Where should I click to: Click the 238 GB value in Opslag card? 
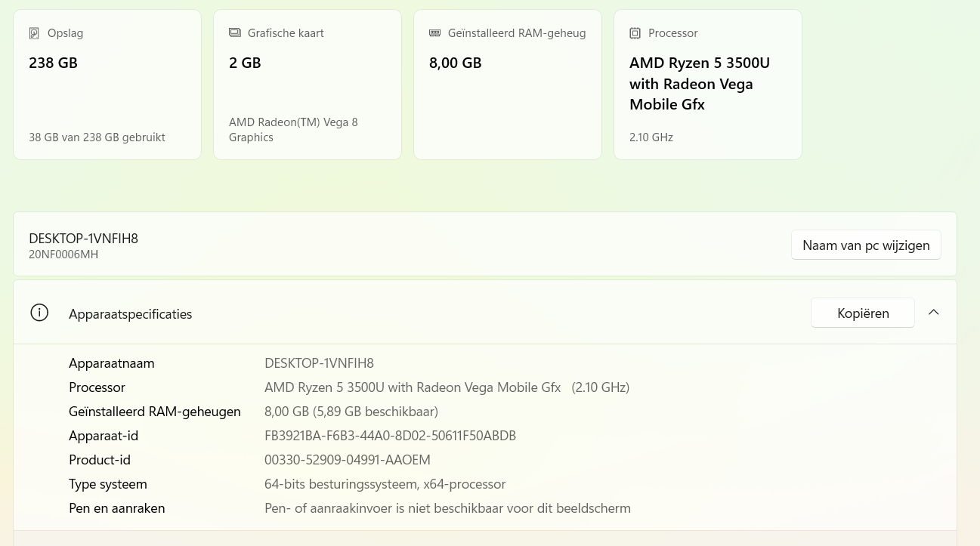54,63
